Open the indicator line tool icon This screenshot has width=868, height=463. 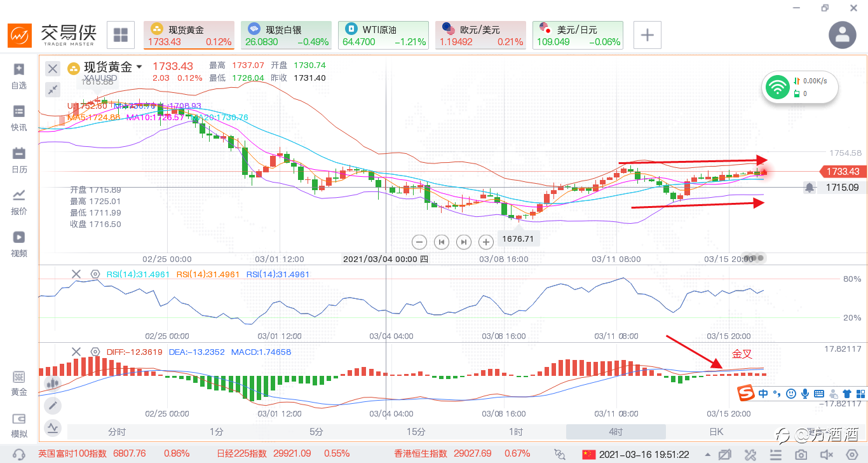point(53,428)
